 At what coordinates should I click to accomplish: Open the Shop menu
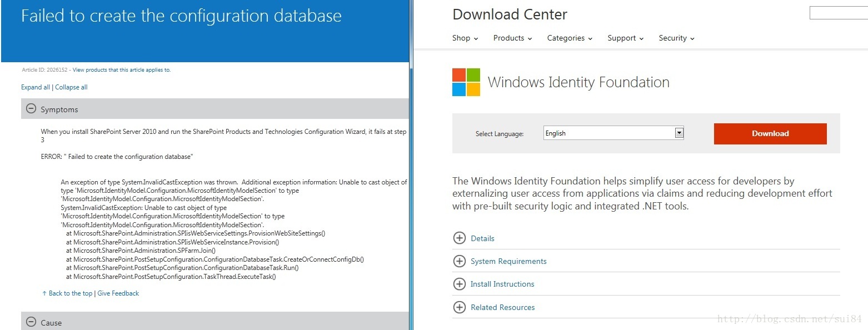click(x=465, y=38)
